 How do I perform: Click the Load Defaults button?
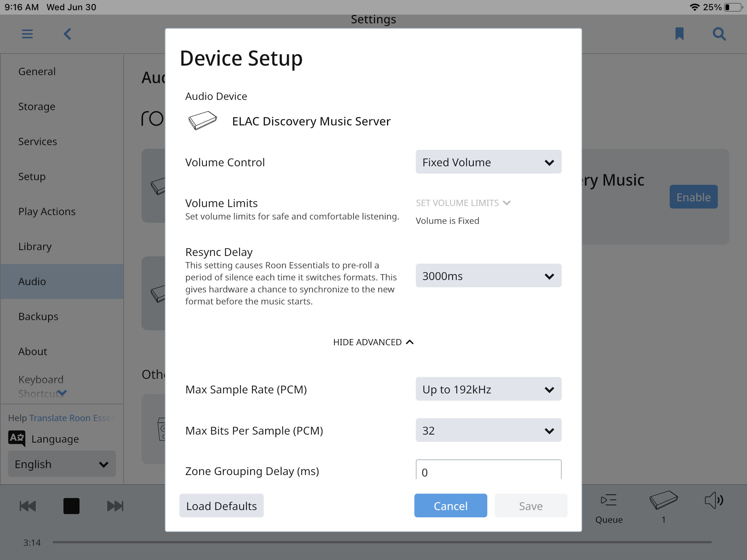pos(221,506)
